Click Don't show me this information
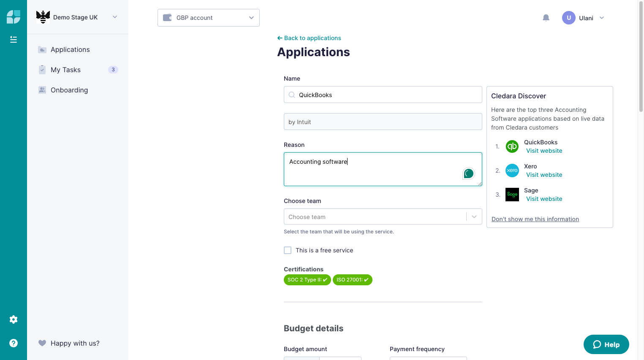This screenshot has height=360, width=644. pyautogui.click(x=535, y=219)
